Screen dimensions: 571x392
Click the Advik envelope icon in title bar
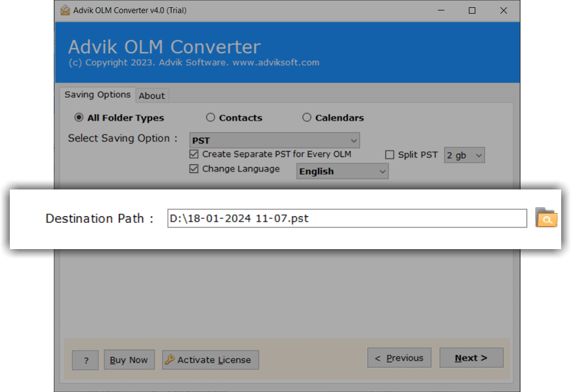click(x=65, y=10)
